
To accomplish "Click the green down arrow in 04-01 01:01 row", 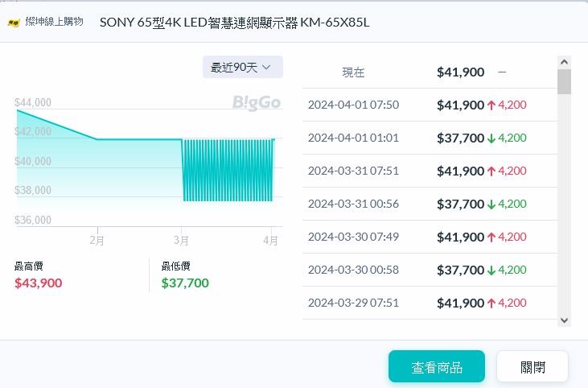I will 491,138.
